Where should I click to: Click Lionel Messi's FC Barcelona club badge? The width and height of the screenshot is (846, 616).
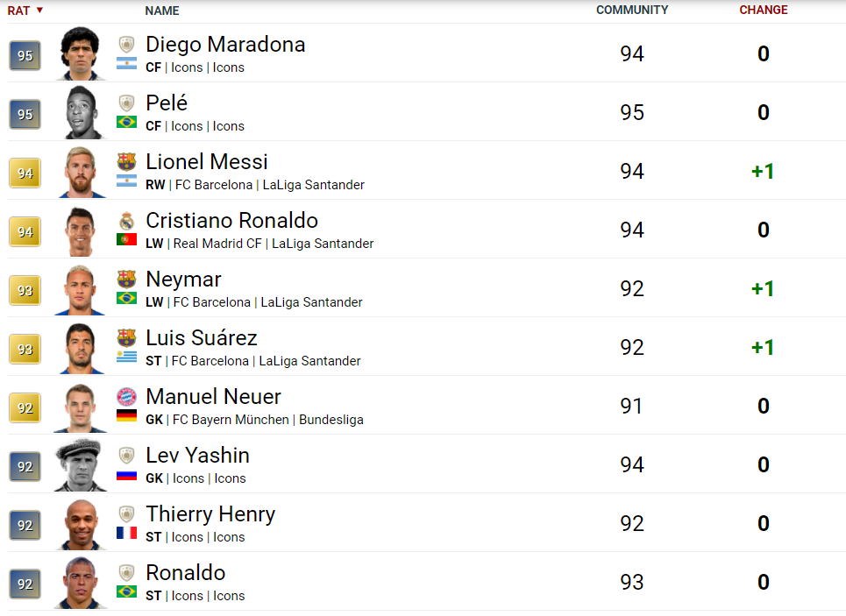126,161
